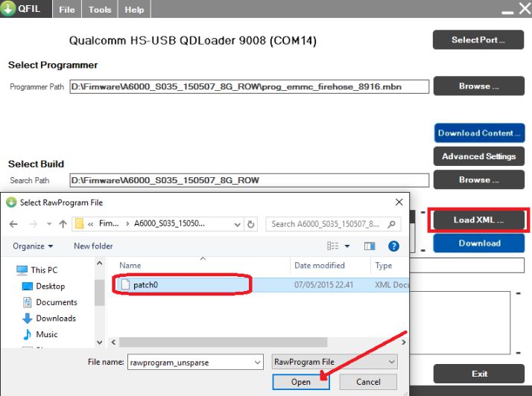Click the Programmer Path text field
Image resolution: width=532 pixels, height=396 pixels.
[x=249, y=87]
